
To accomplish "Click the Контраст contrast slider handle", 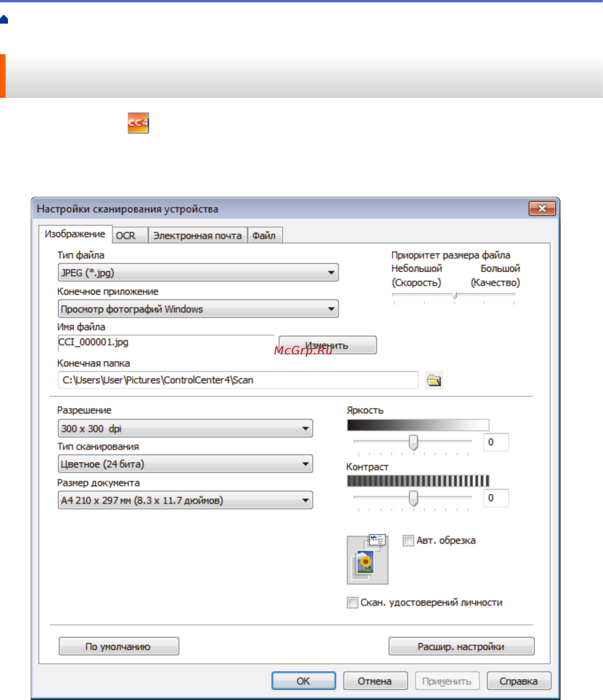I will tap(414, 498).
